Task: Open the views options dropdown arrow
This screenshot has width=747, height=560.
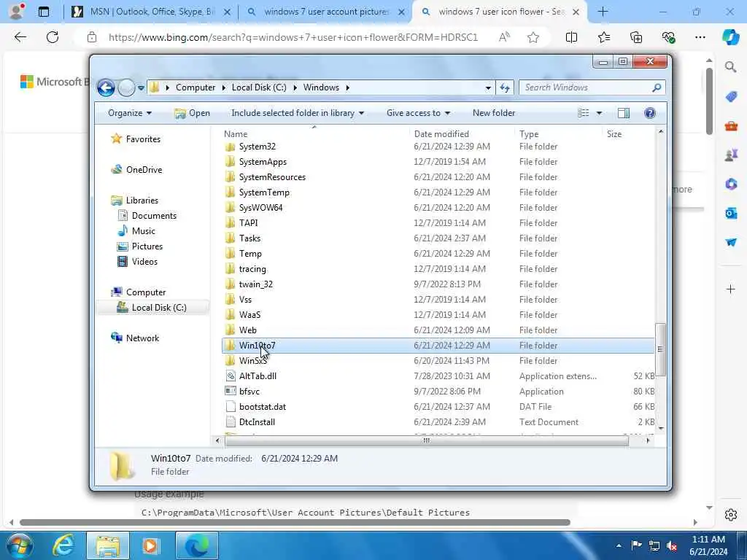Action: pyautogui.click(x=599, y=113)
